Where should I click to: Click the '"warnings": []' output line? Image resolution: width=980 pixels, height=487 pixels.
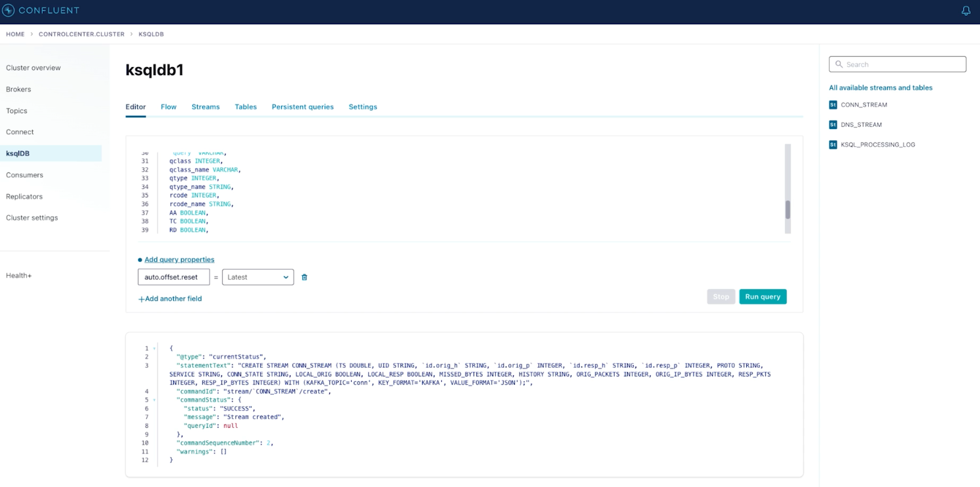pos(202,451)
